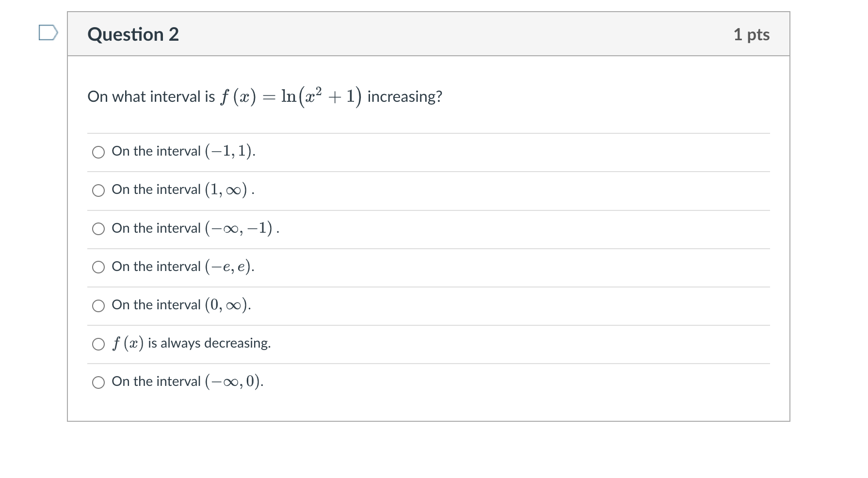Click the text 'On the interval (−∞, −1)'
Image resolution: width=868 pixels, height=478 pixels.
[193, 228]
